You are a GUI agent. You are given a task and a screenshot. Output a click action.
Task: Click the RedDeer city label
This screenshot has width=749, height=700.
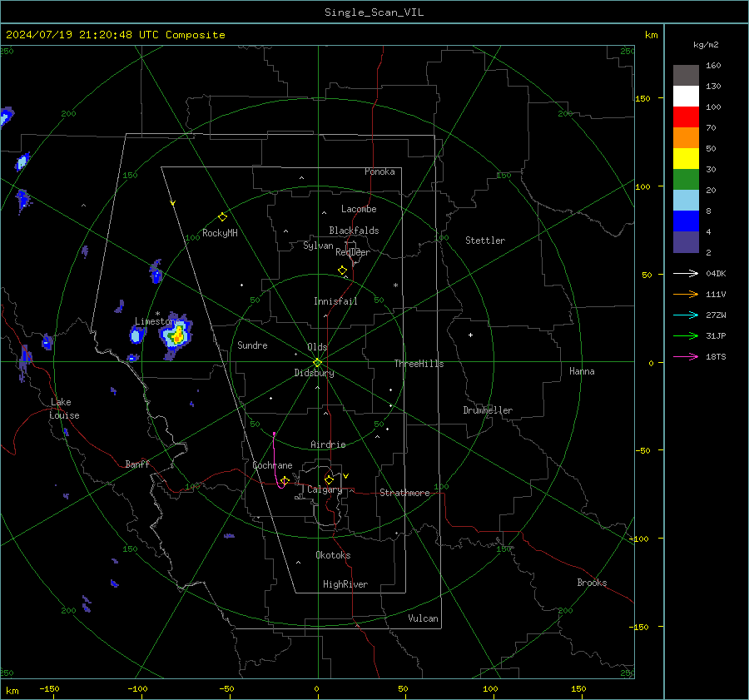353,252
